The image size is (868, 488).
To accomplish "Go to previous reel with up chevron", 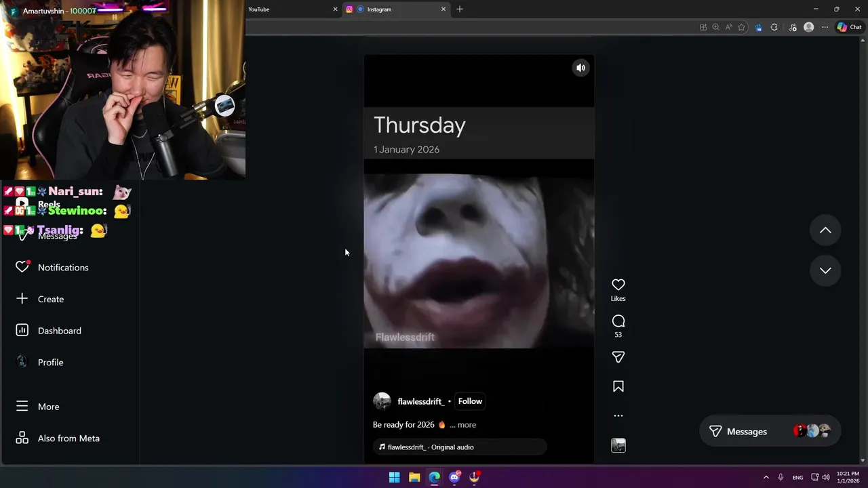I will pos(825,230).
